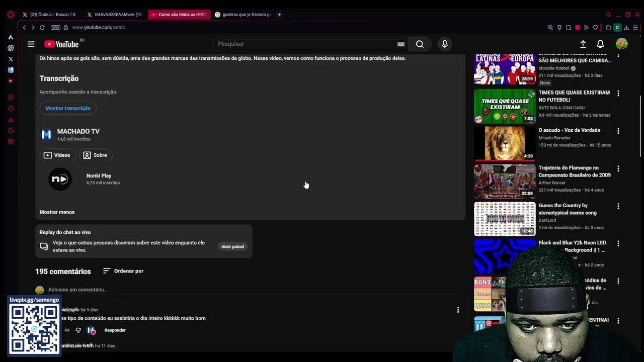Take a snapshot with the crop icon
The height and width of the screenshot is (362, 644).
(x=568, y=28)
